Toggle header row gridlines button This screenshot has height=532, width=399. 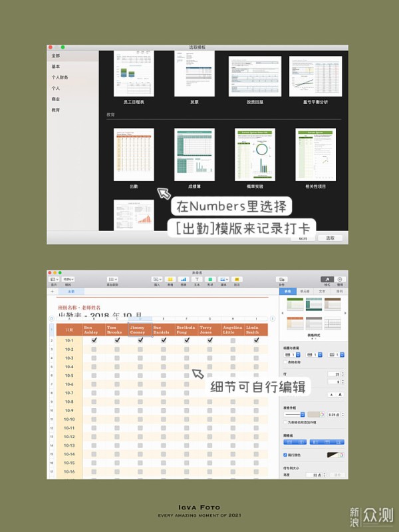coord(327,442)
